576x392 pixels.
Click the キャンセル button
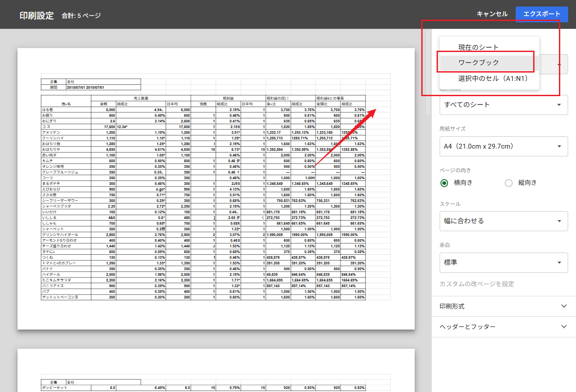point(492,14)
